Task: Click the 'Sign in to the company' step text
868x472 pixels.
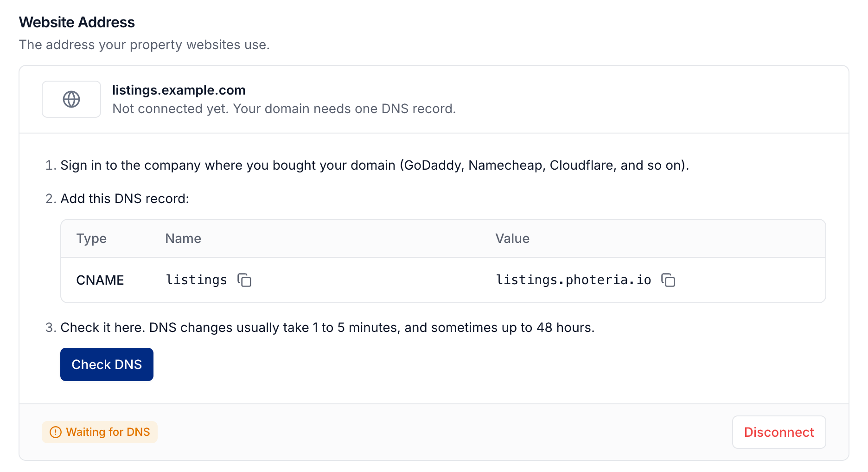Action: pos(375,165)
